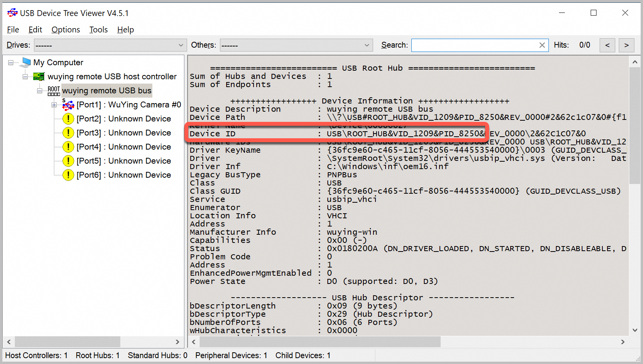Click the Peripheral Devices status bar entry
This screenshot has height=364, width=643.
click(x=231, y=355)
